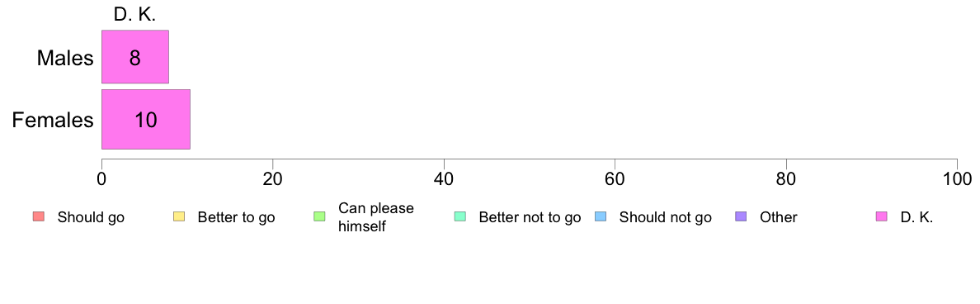Click the 100 tick on the axis
Viewport: 980px width, 304px height.
(x=956, y=178)
